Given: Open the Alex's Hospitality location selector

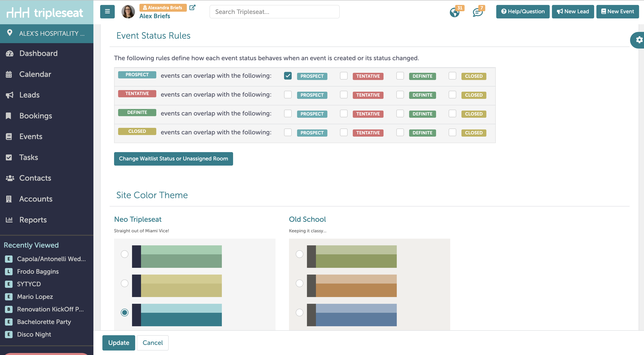Looking at the screenshot, I should coord(47,33).
